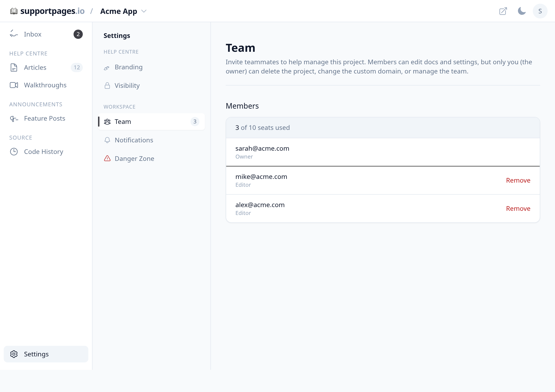Click the Feature Posts megaphone icon
Viewport: 555px width, 392px height.
(14, 119)
